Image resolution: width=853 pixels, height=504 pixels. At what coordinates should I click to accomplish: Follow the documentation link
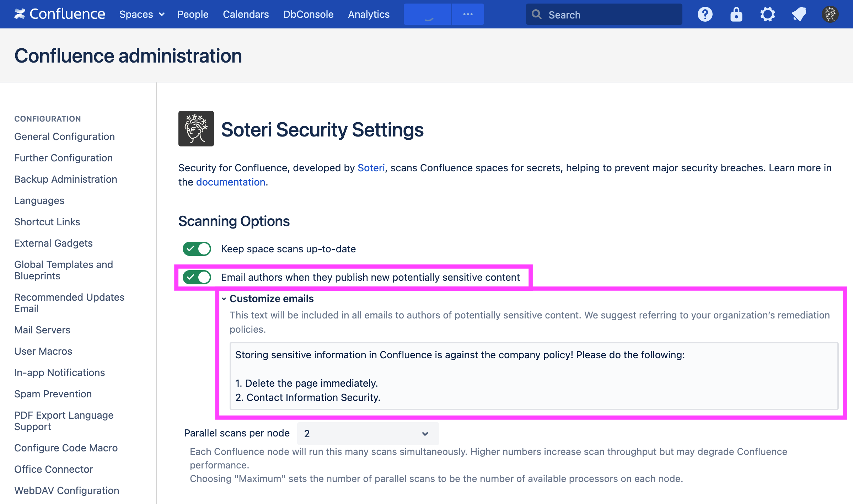click(x=231, y=182)
